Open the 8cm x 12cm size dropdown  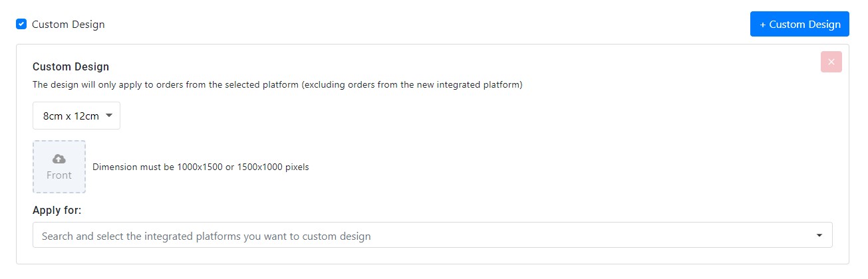click(x=76, y=116)
